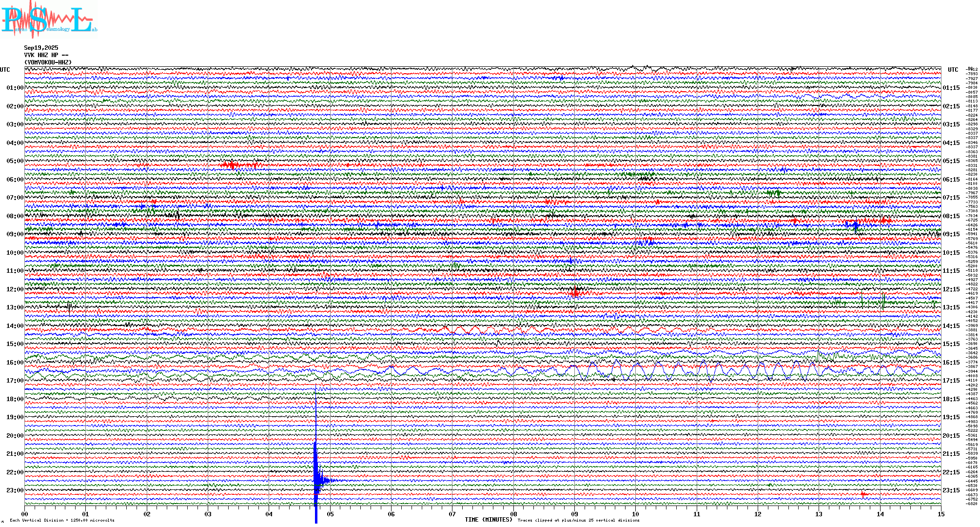Click the 10:15 label on right axis

tap(951, 253)
